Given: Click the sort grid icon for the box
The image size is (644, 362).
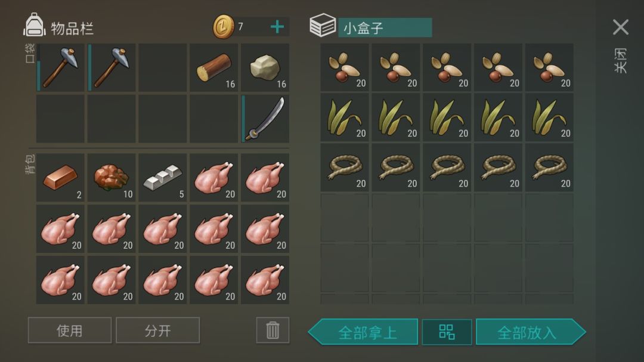Looking at the screenshot, I should click(x=447, y=332).
